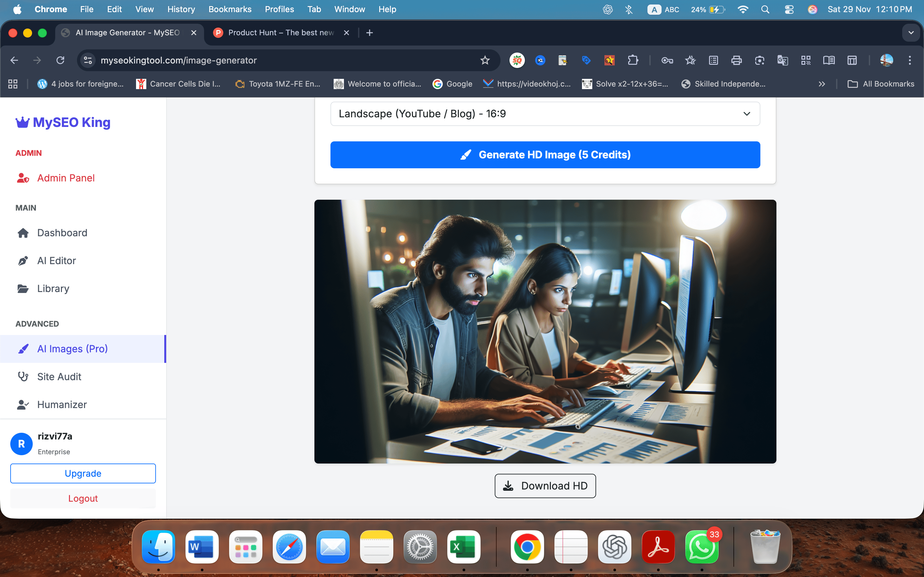Bookmark this page with star icon
This screenshot has height=577, width=924.
tap(485, 60)
